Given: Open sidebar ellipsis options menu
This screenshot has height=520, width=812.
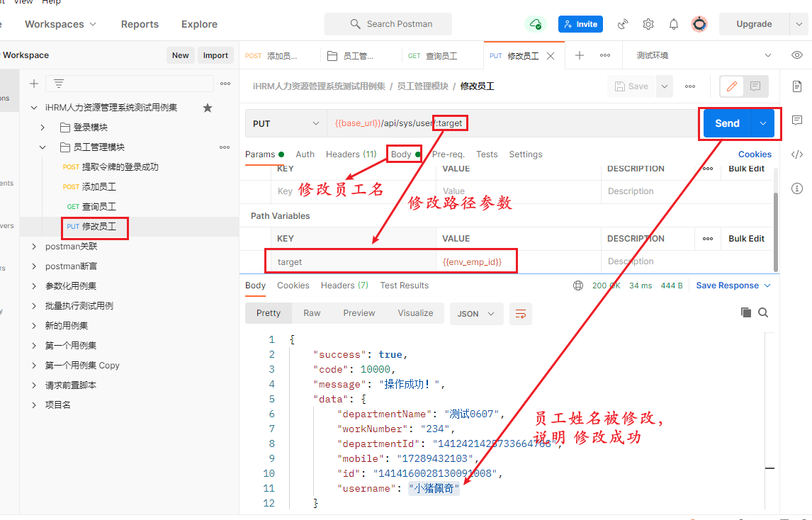Looking at the screenshot, I should click(x=225, y=84).
